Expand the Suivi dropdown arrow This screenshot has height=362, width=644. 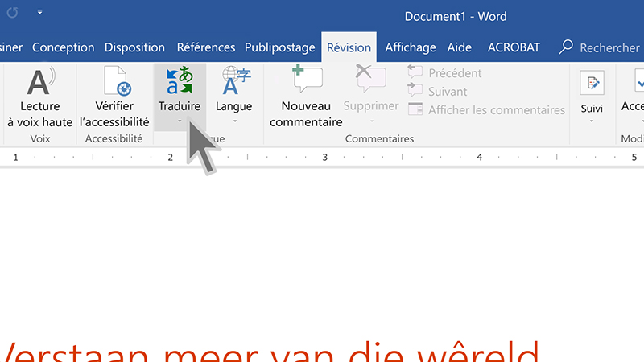tap(592, 121)
